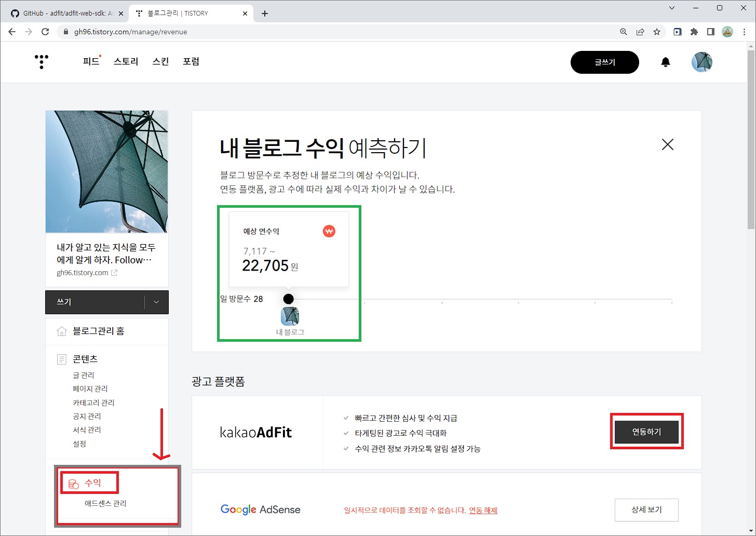Select the 블로그관리 TISTORY tab
The image size is (756, 536).
tap(191, 14)
